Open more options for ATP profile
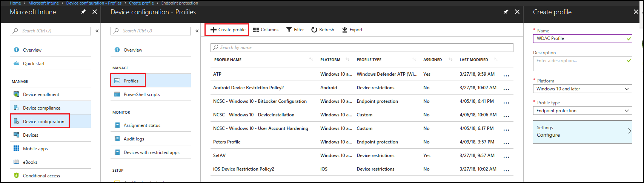Viewport: 644px width, 183px height. (x=506, y=75)
